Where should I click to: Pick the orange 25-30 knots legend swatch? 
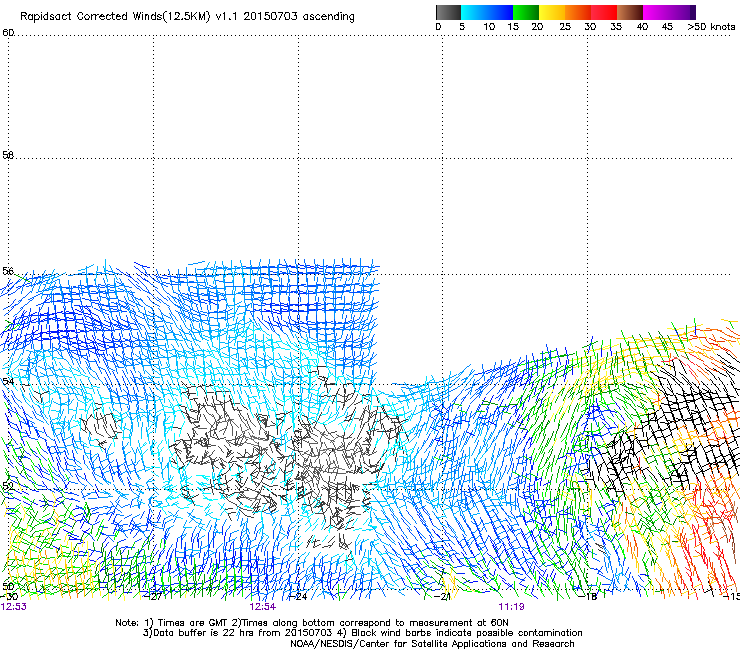coord(578,12)
